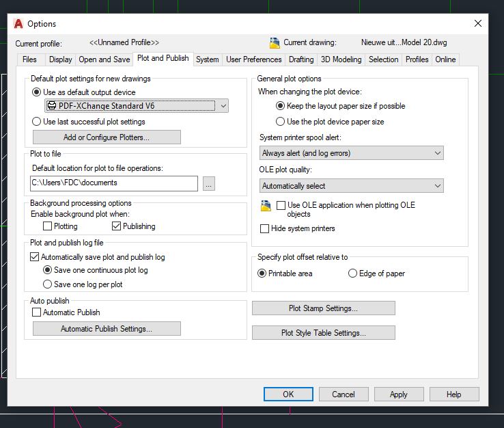
Task: Enable background plot when Plotting
Action: (47, 226)
